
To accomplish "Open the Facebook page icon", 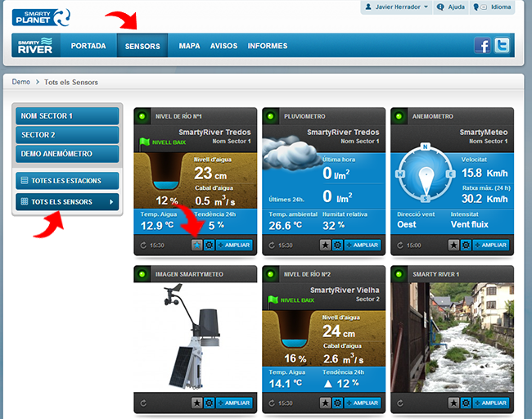I will (x=483, y=46).
